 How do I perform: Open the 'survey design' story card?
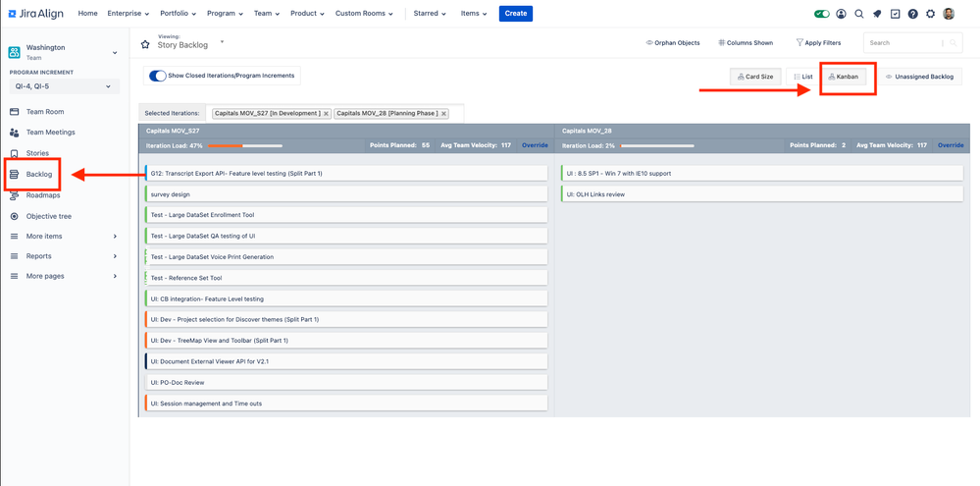point(346,193)
